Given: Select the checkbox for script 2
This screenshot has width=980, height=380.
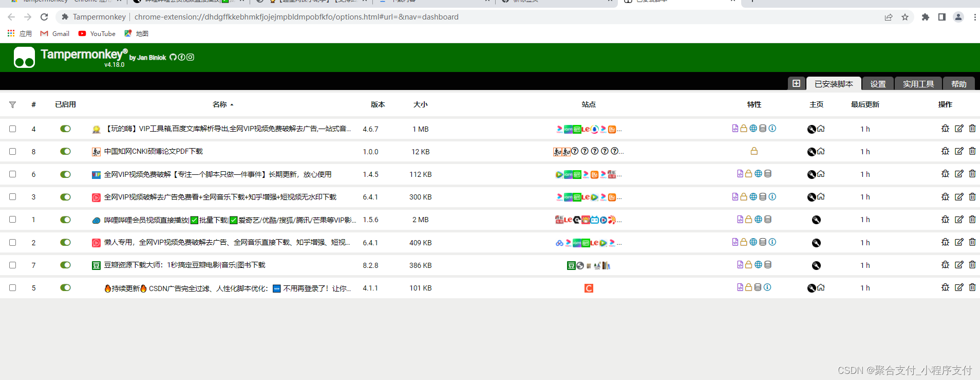Looking at the screenshot, I should 12,242.
